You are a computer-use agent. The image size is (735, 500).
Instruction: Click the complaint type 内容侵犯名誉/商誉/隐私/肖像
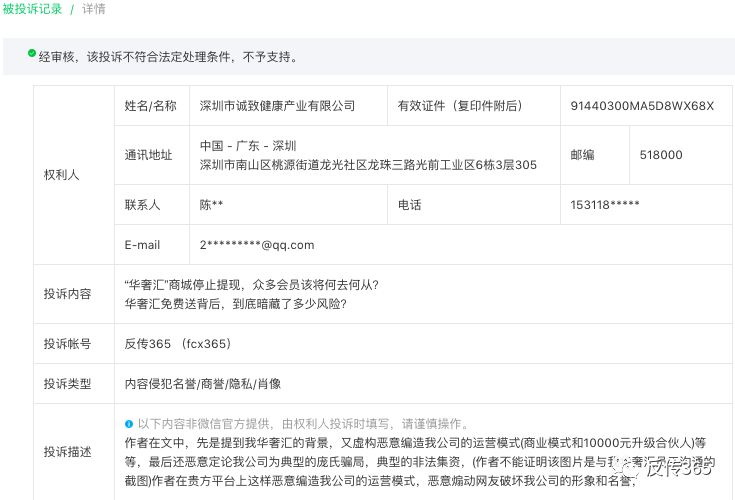(x=202, y=384)
